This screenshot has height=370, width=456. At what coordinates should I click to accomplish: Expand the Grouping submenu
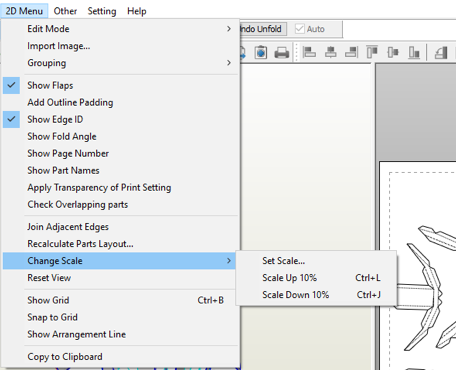coord(121,63)
